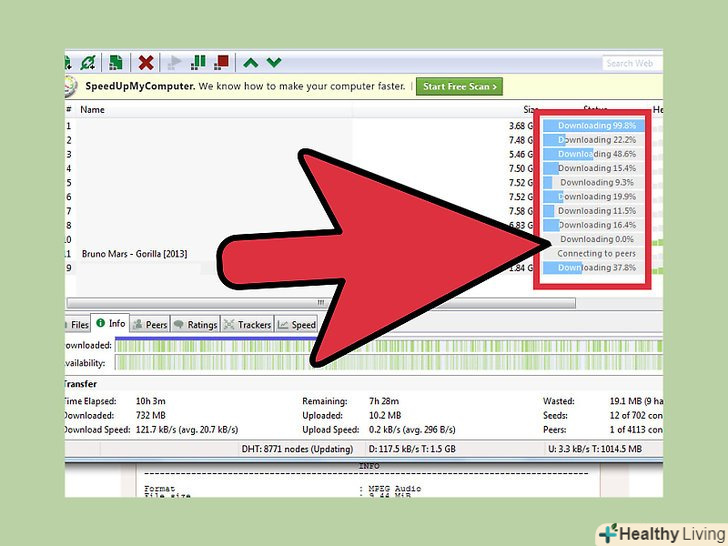The image size is (728, 546).
Task: Click the Transfer section heading
Action: tap(81, 384)
